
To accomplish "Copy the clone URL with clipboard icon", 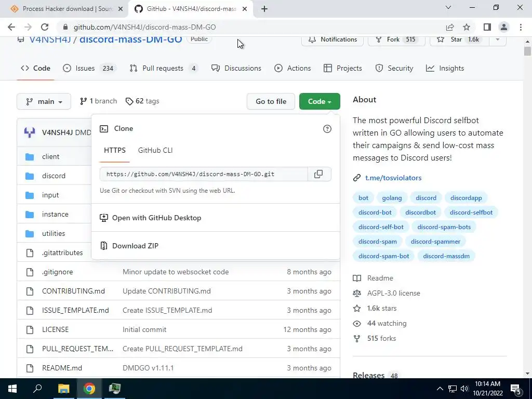I will point(318,174).
